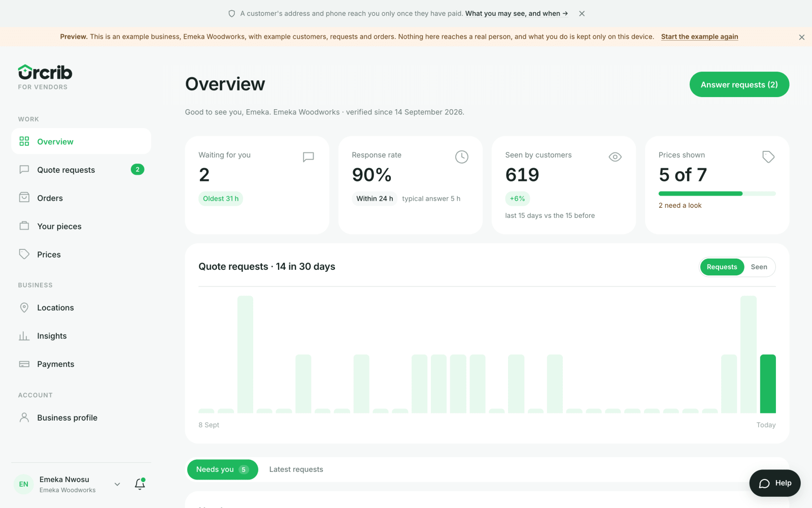Click the '5 of 7' value

tap(683, 175)
